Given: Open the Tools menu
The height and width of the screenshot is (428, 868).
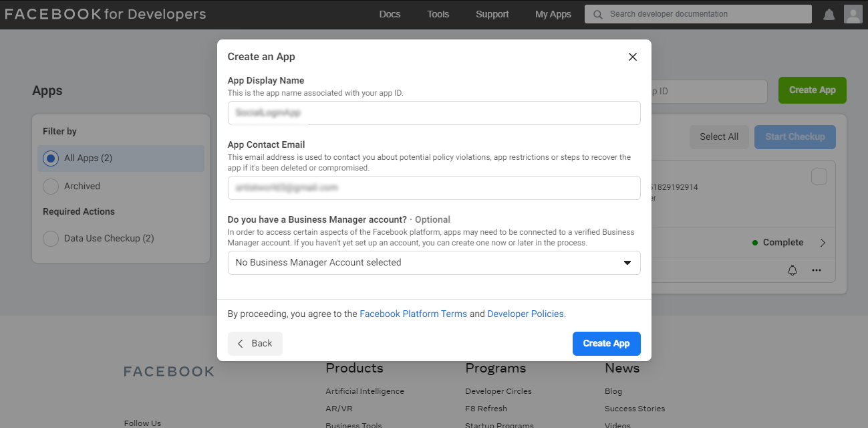Looking at the screenshot, I should coord(438,14).
